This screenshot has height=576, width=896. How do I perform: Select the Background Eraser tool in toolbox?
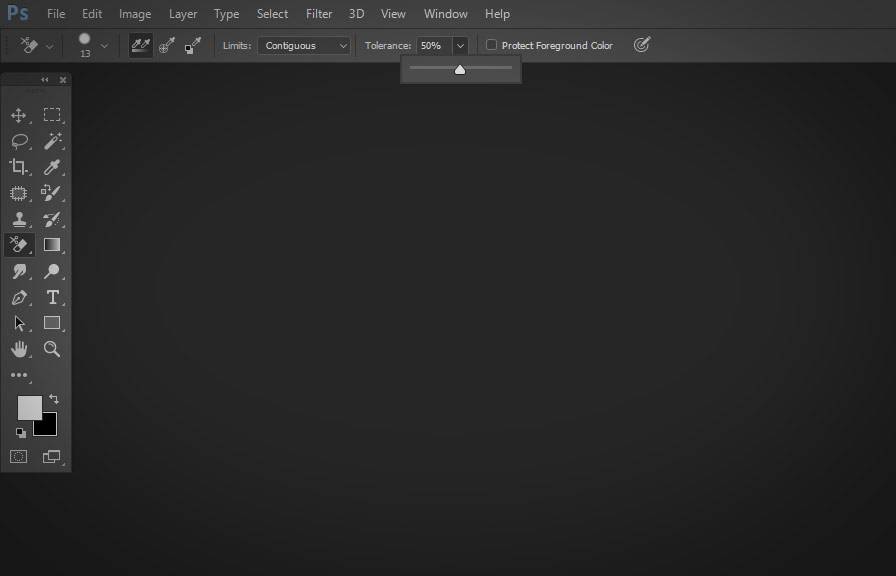(x=19, y=245)
